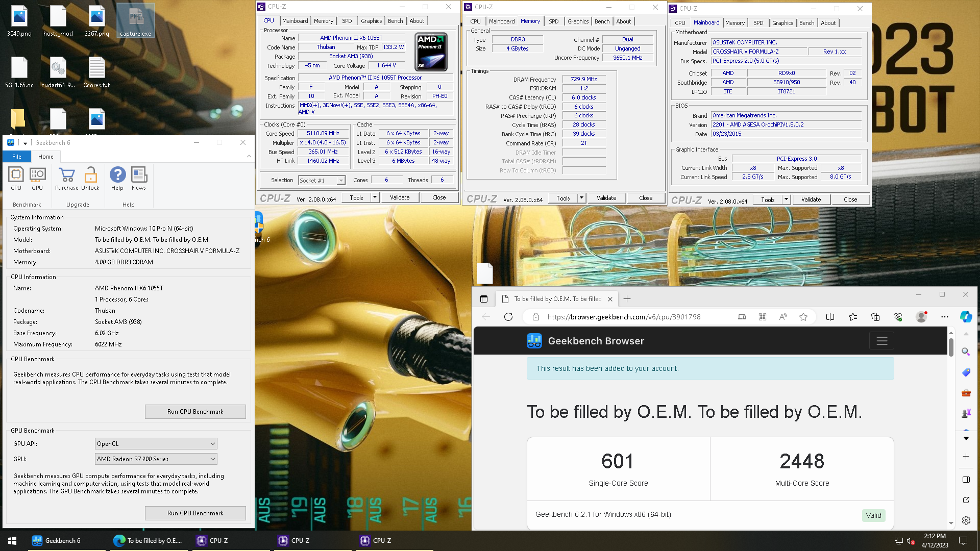Screen dimensions: 980x551
Task: Open the Favorites list icon in Edge toolbar
Action: point(853,317)
